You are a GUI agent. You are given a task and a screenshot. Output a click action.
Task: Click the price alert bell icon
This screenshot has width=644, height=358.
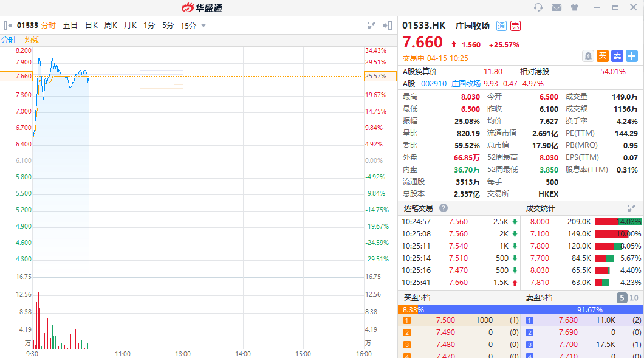click(588, 56)
